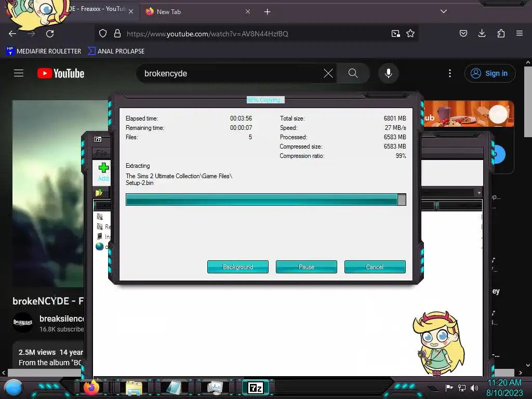The width and height of the screenshot is (532, 399).
Task: Click the Action Center flag tray icon
Action: 449,388
